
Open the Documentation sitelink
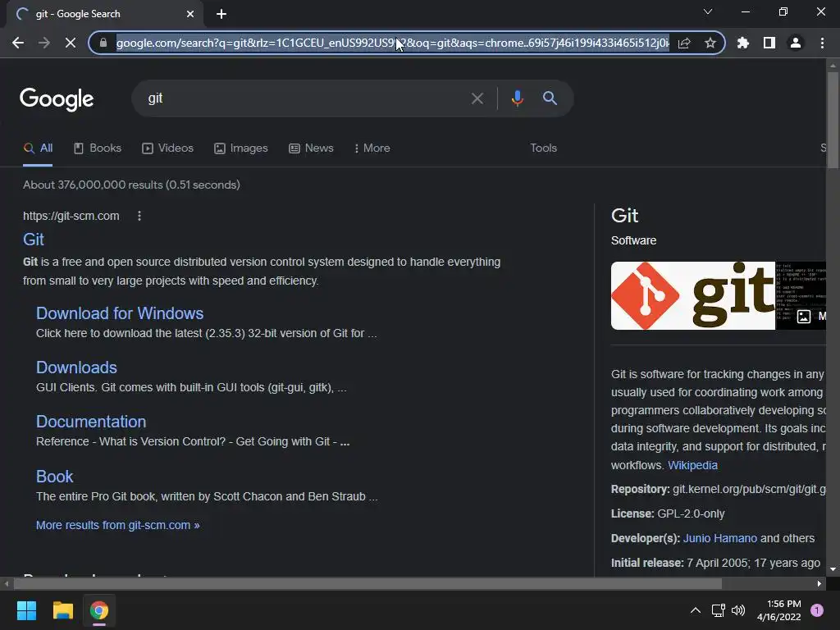90,422
